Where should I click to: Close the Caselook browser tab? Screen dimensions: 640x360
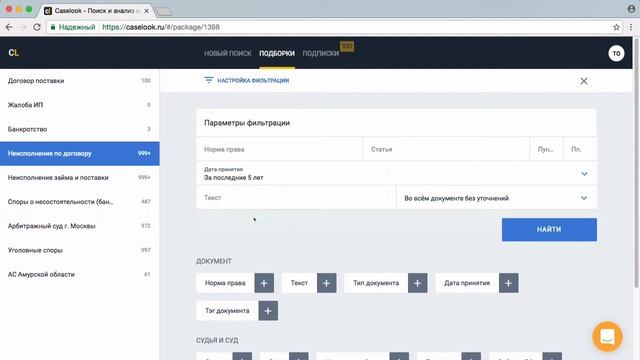[146, 11]
